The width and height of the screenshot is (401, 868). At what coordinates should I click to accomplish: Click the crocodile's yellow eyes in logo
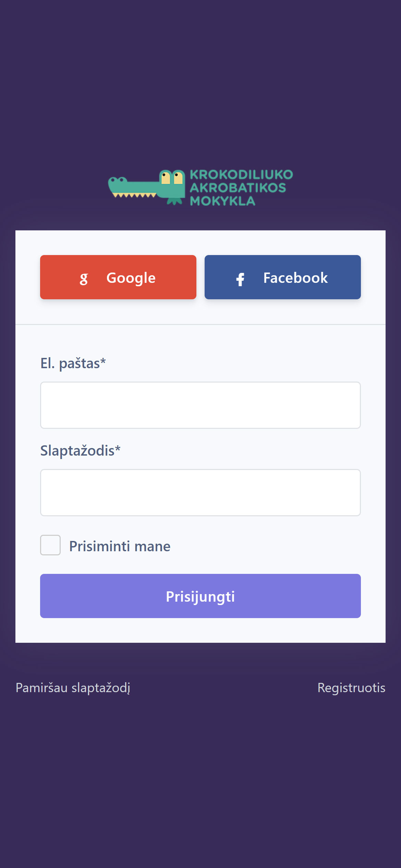point(172,178)
